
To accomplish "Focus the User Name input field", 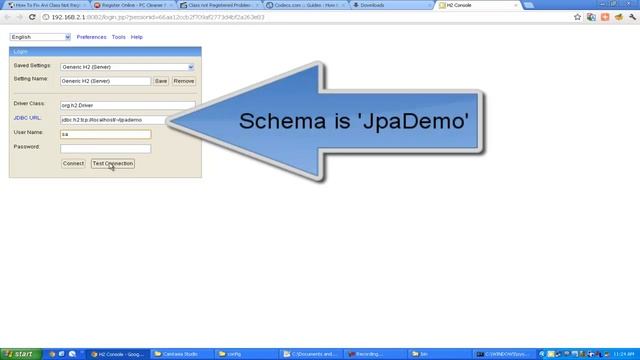I will coord(106,134).
